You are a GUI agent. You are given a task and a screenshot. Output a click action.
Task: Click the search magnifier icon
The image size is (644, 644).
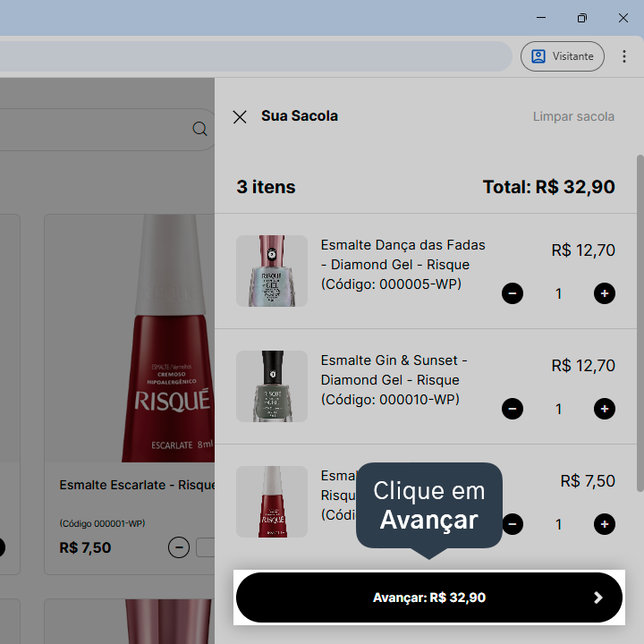coord(199,129)
